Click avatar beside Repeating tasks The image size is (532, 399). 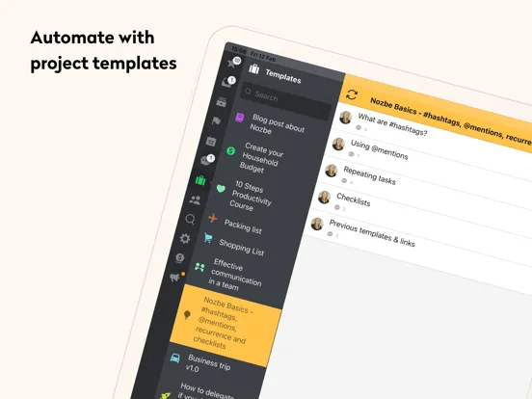point(332,171)
